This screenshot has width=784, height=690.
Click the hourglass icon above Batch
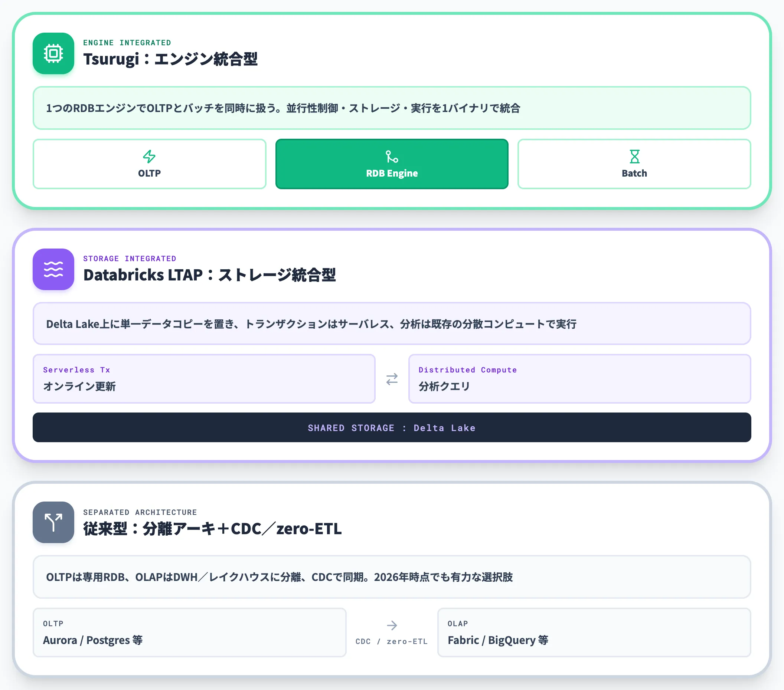pyautogui.click(x=634, y=157)
